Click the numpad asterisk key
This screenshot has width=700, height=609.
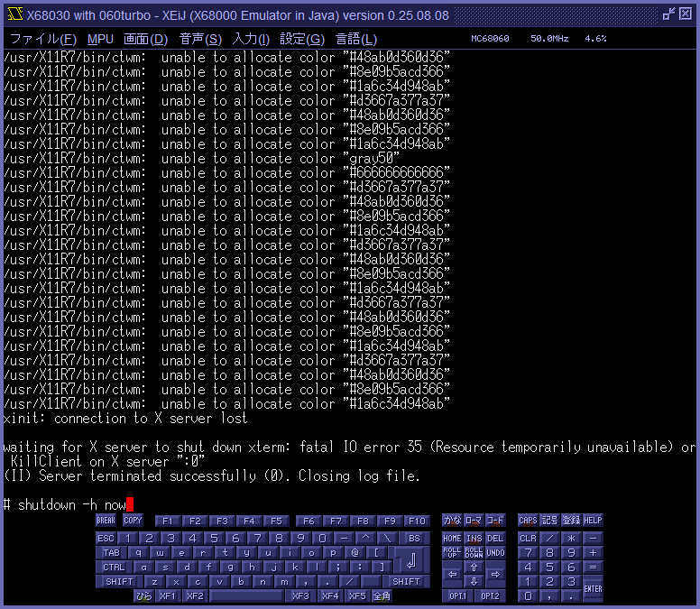571,539
